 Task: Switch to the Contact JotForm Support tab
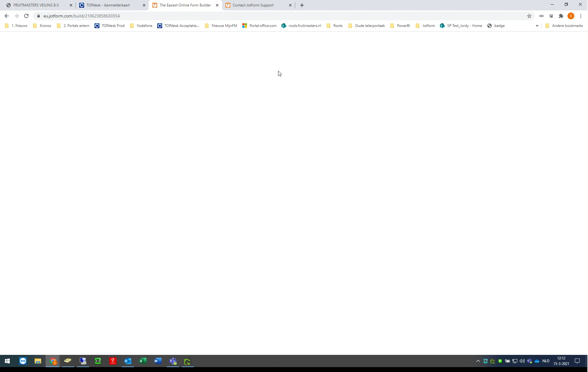coord(253,5)
